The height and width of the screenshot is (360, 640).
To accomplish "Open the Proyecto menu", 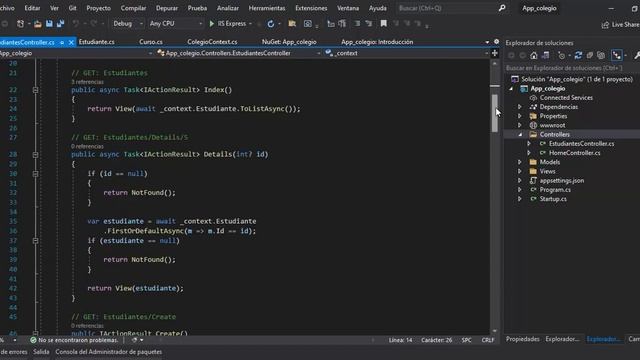I will pos(98,8).
